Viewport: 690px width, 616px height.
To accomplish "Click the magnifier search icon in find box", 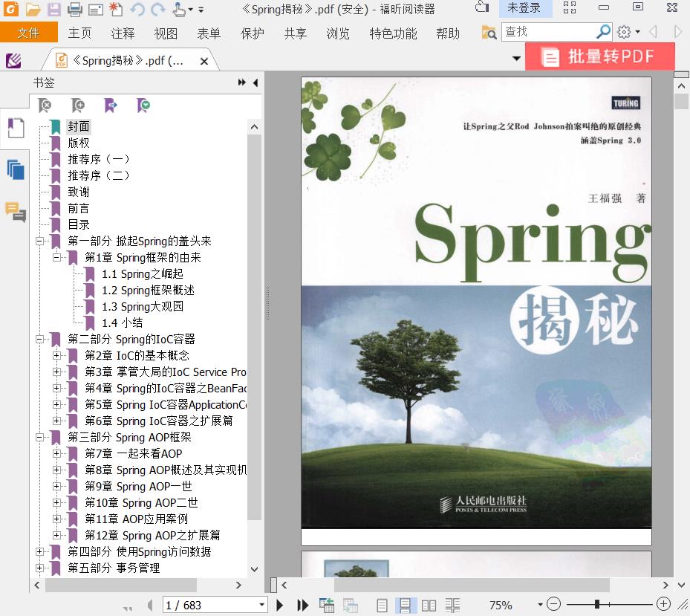I will coord(603,32).
